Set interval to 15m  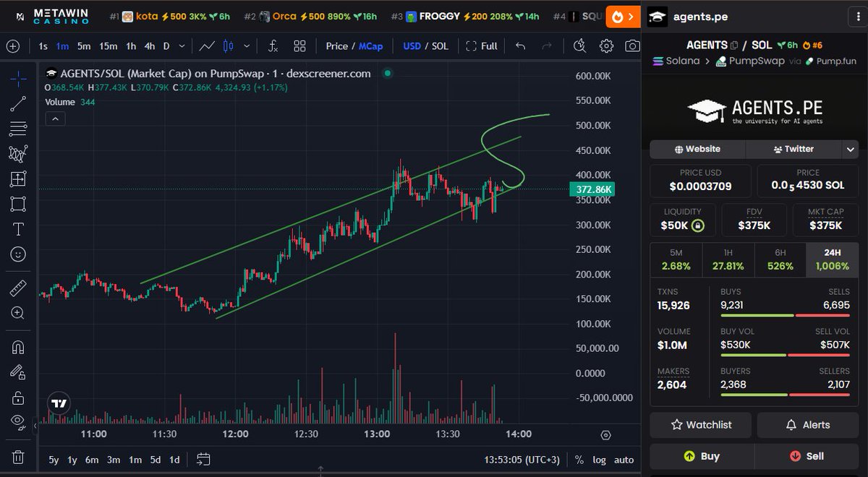tap(109, 46)
